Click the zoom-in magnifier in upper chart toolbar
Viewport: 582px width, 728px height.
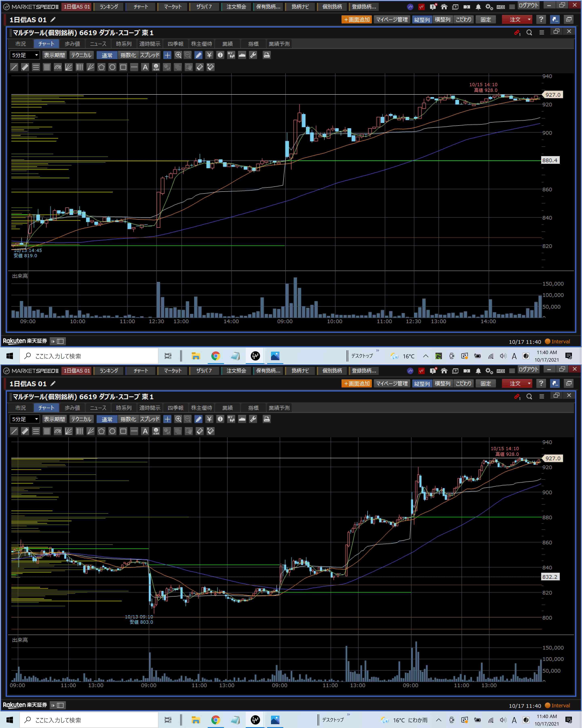pos(178,55)
